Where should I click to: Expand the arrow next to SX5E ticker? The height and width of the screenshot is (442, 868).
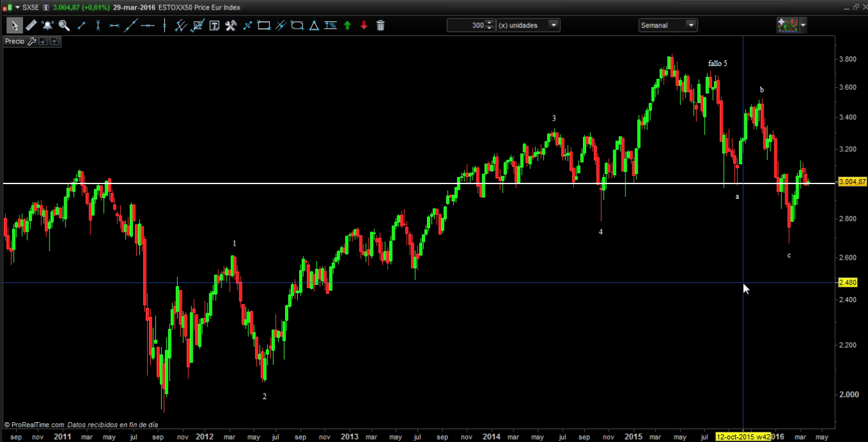(x=17, y=7)
